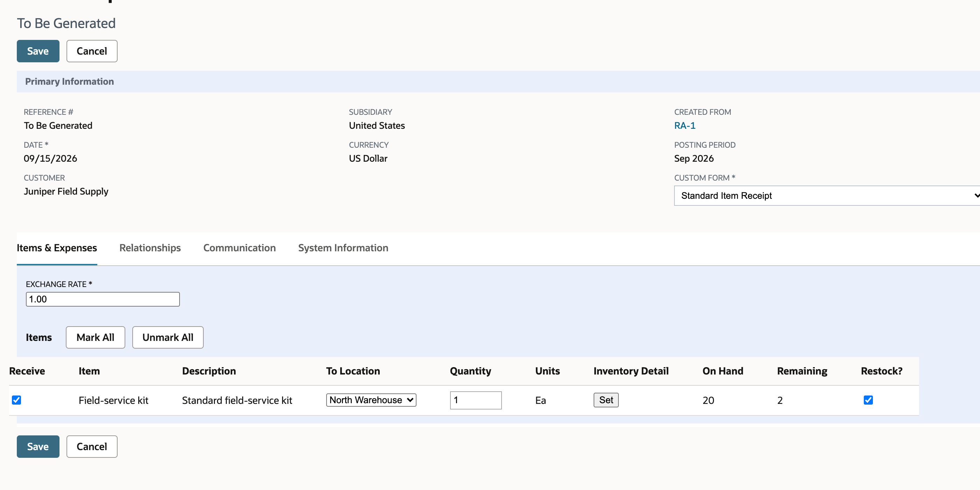Viewport: 980px width, 490px height.
Task: Click the To Location column header
Action: 353,371
